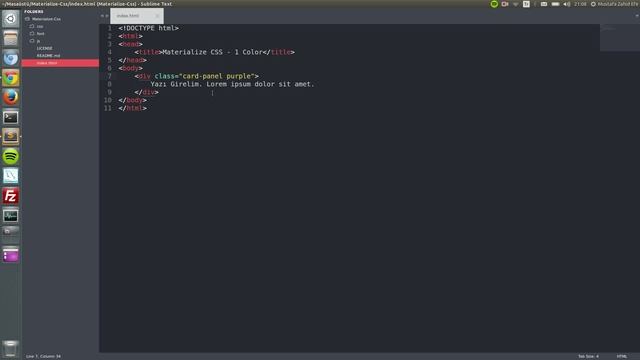640x360 pixels.
Task: Open System Monitor from the dock
Action: pos(11,216)
